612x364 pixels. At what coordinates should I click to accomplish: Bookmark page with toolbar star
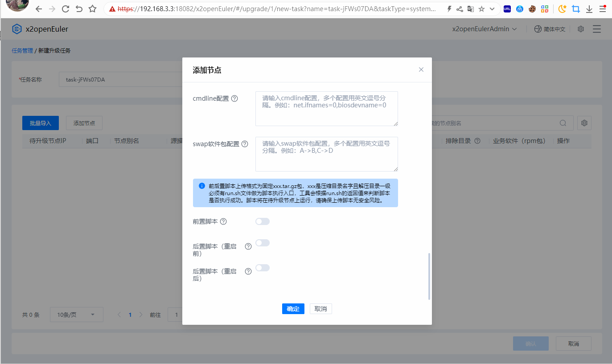click(92, 9)
